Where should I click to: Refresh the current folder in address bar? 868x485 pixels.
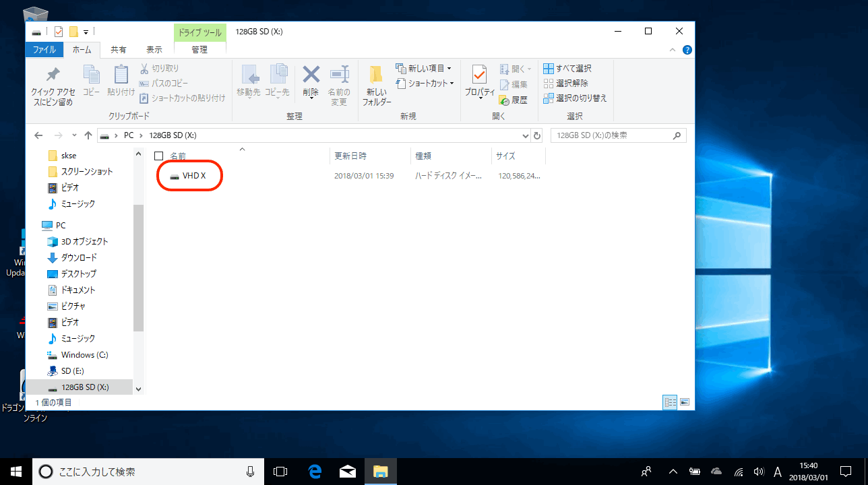pyautogui.click(x=537, y=135)
